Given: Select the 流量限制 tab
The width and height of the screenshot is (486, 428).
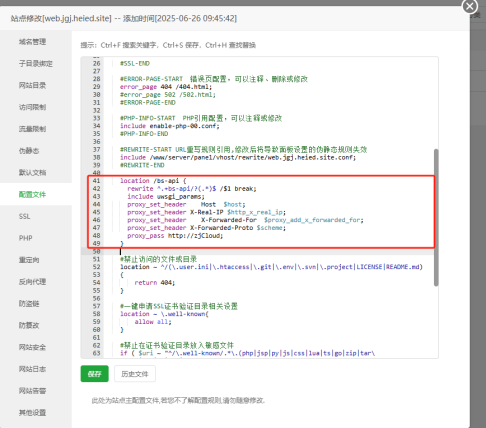Looking at the screenshot, I should [x=32, y=129].
